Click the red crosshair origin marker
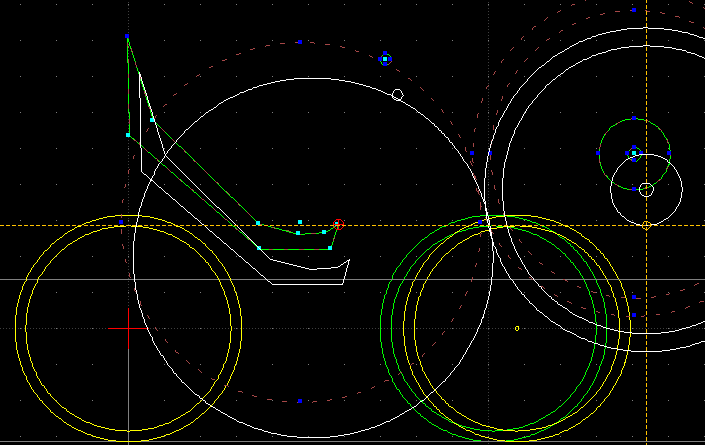This screenshot has width=705, height=445. (128, 327)
